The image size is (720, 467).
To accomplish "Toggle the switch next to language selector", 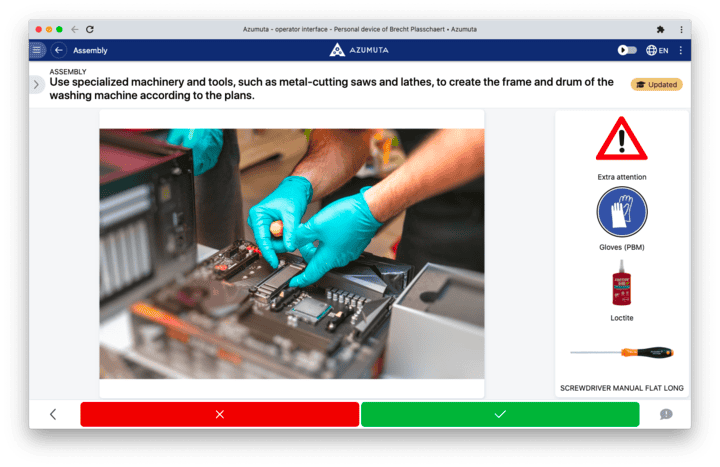I will coord(627,50).
